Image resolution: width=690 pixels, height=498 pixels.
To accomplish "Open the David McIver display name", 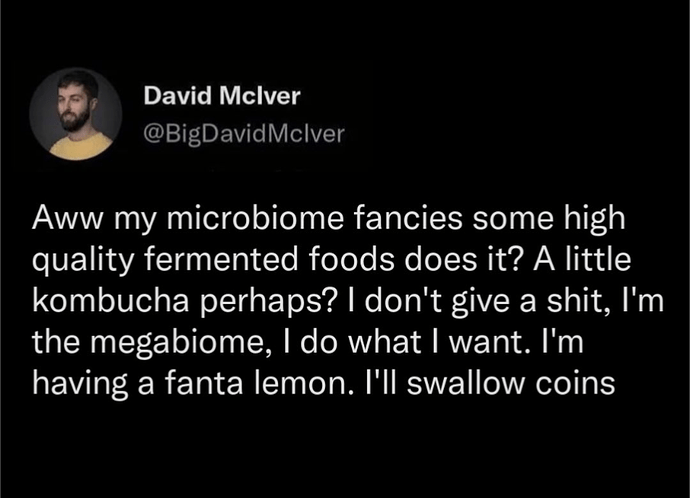I will click(x=223, y=98).
